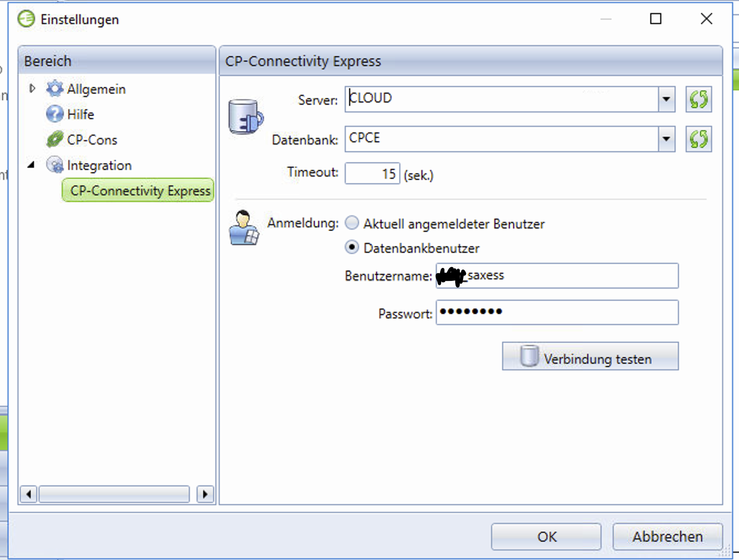Collapse the Integration tree node
Image resolution: width=739 pixels, height=560 pixels.
[31, 165]
